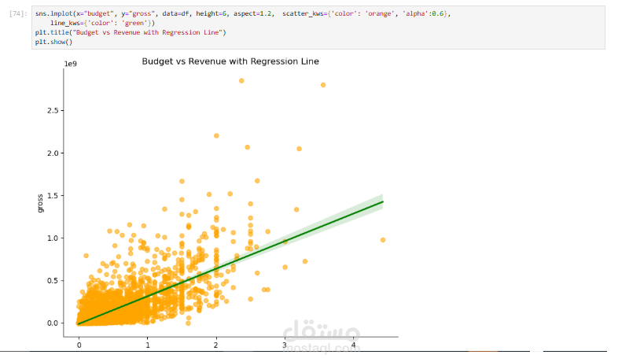Click the rendered scatter plot output image
644x362 pixels.
click(218, 203)
